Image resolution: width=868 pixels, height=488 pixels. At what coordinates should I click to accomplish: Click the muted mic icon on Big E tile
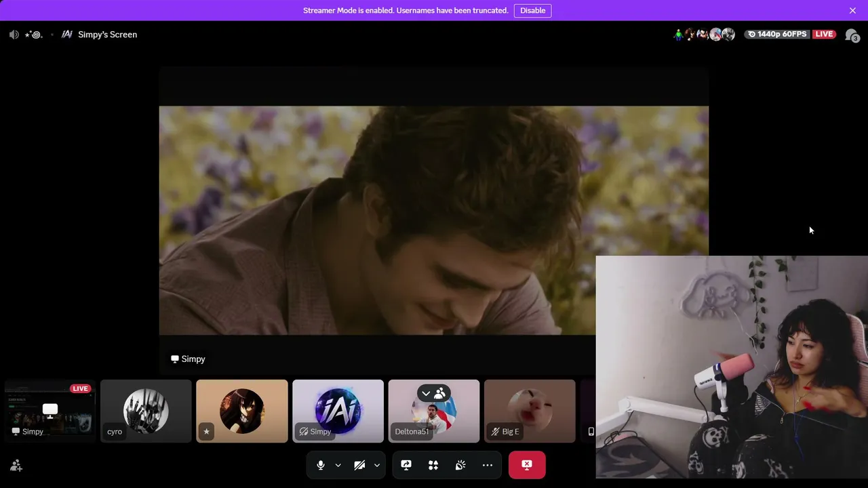pos(494,432)
